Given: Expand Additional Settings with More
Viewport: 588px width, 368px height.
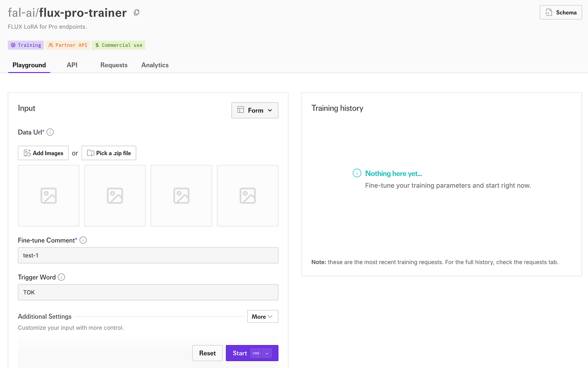Looking at the screenshot, I should [263, 317].
